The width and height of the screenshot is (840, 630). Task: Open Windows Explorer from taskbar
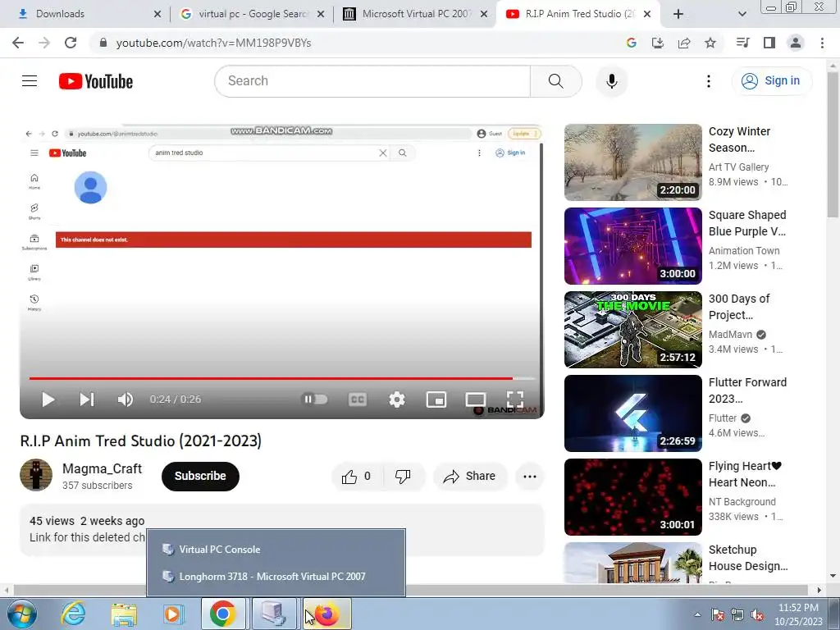(x=124, y=614)
